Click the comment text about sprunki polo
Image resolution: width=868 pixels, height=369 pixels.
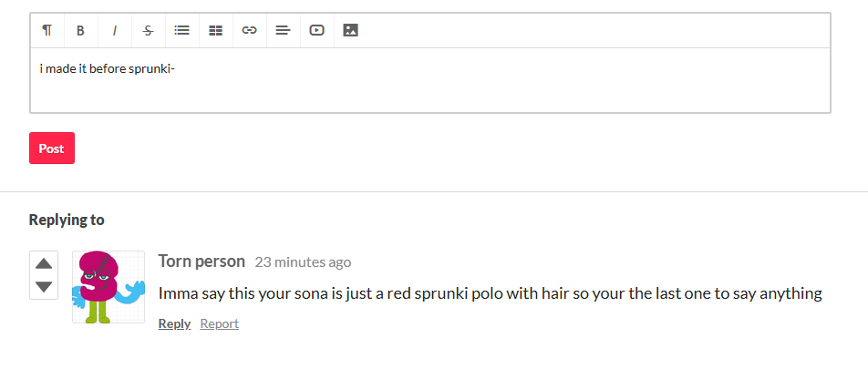point(491,293)
